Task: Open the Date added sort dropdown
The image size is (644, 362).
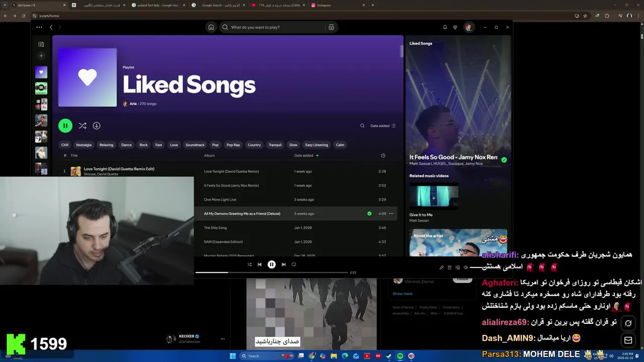Action: (x=383, y=126)
